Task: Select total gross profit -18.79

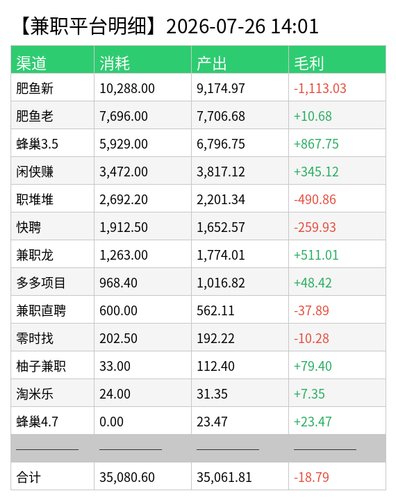Action: pyautogui.click(x=311, y=477)
